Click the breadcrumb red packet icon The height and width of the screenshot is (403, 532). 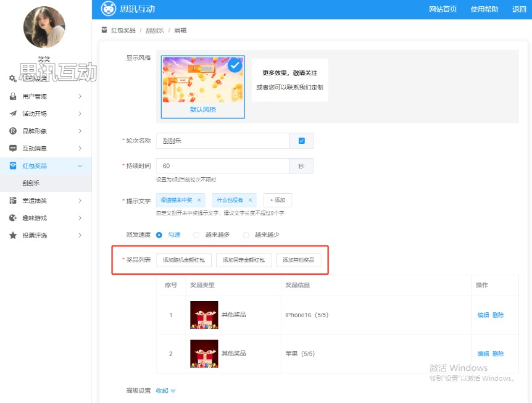[104, 30]
